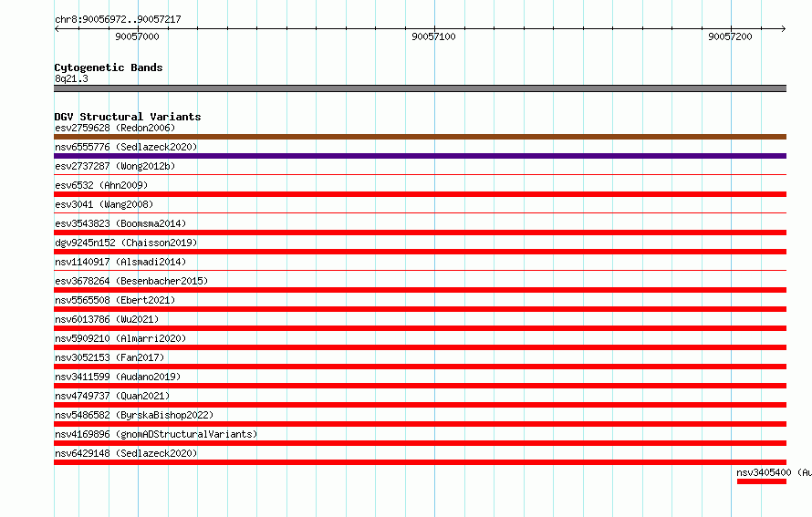This screenshot has width=812, height=517.
Task: Open nsv4169896 (gnomADStructuralVariants) variant label
Action: (156, 434)
